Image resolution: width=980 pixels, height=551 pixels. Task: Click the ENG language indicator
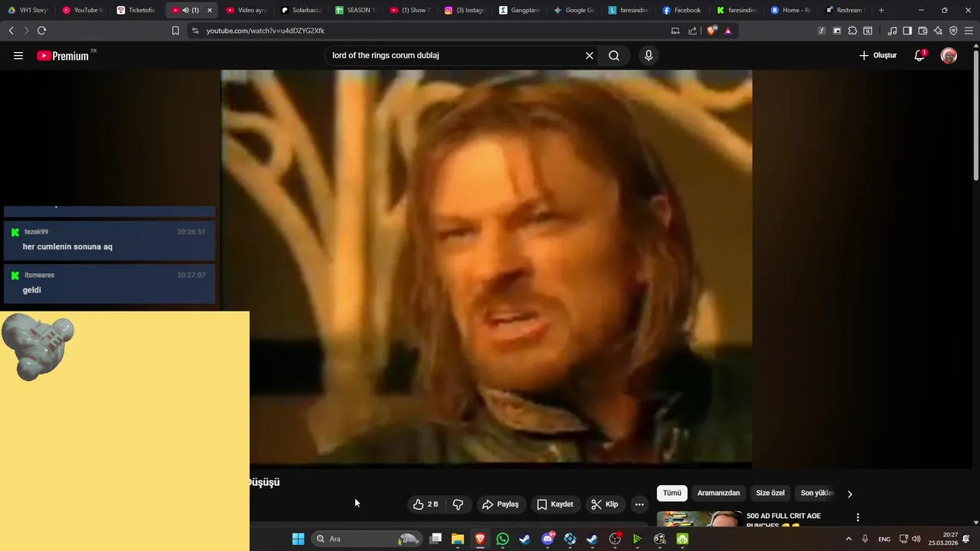884,539
